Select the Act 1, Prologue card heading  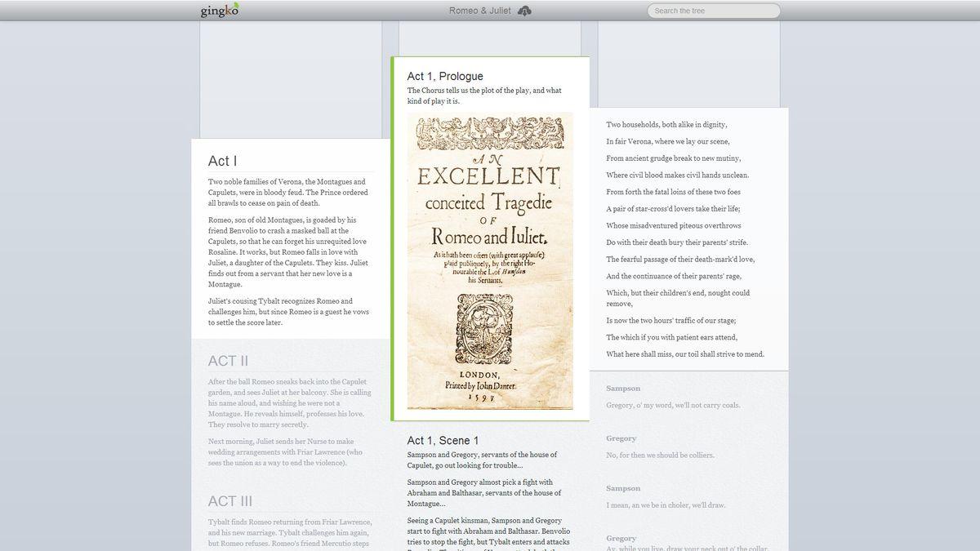(445, 76)
